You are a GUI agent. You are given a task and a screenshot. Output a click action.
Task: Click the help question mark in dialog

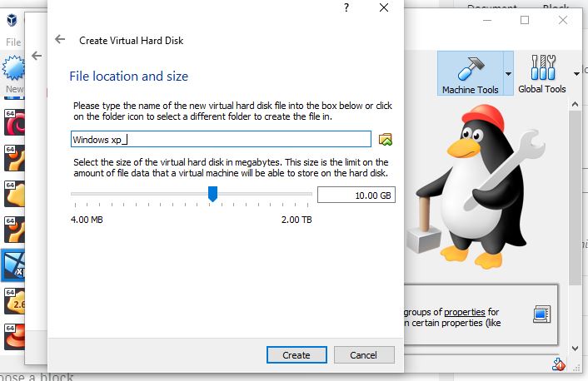346,7
